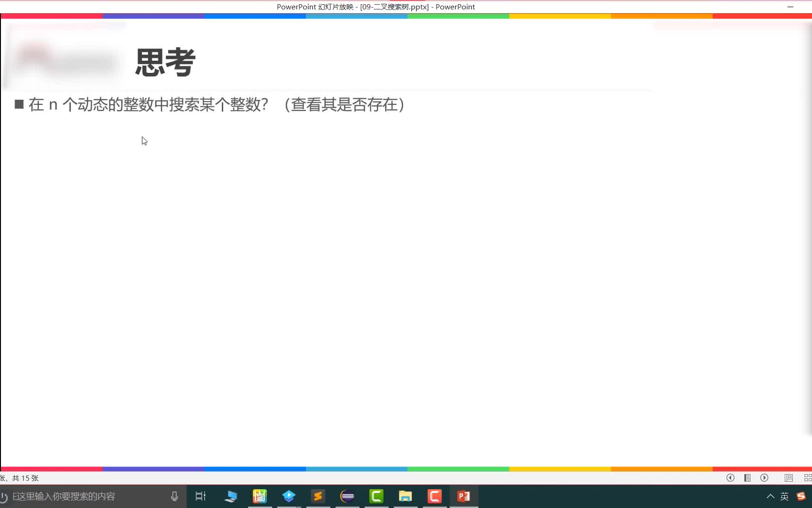Click the slide count text 共 15 张
Image resolution: width=812 pixels, height=508 pixels.
(25, 478)
